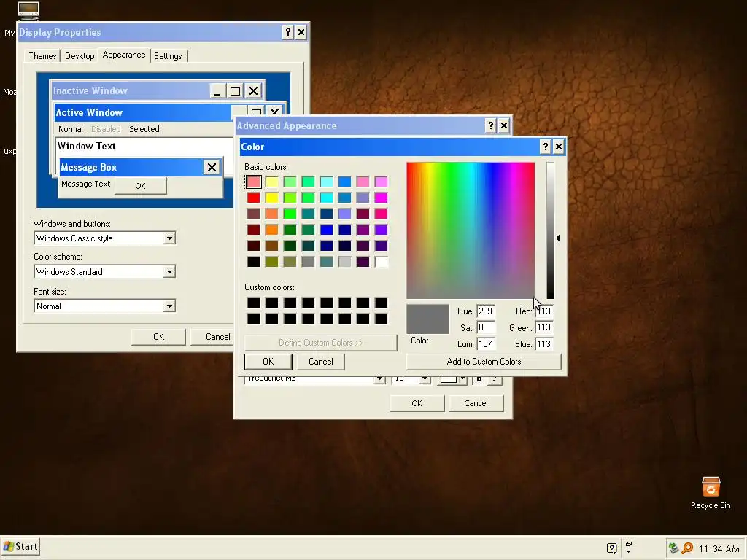Click Active Window title bar in preview
The width and height of the screenshot is (747, 560).
click(143, 112)
